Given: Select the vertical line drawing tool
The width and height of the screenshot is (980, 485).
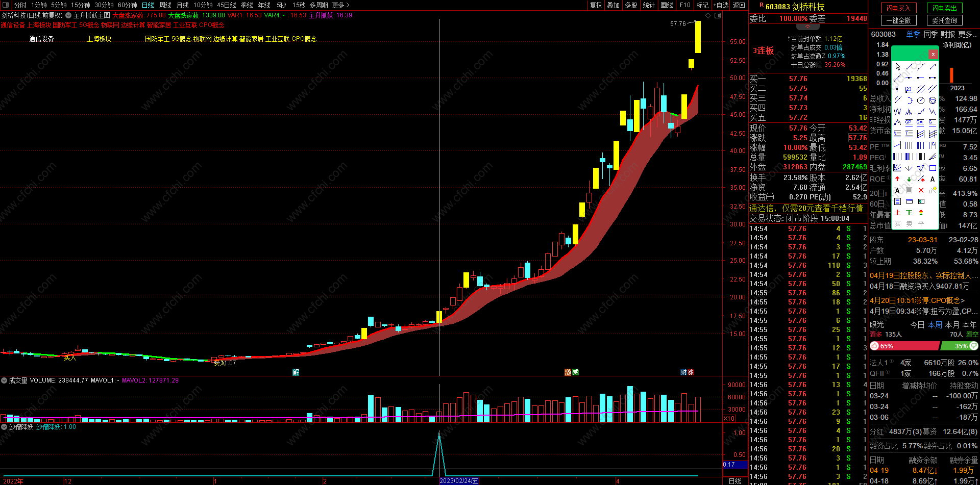Looking at the screenshot, I should (x=897, y=89).
